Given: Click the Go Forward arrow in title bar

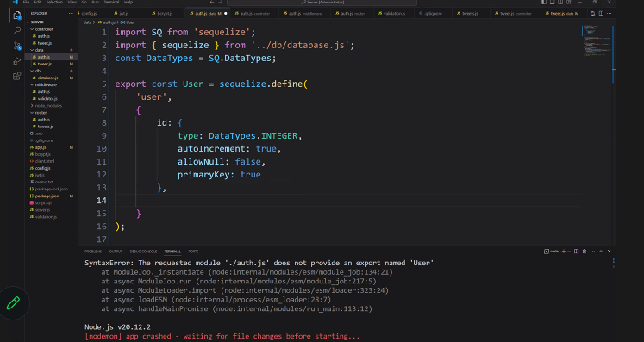Looking at the screenshot, I should (221, 2).
